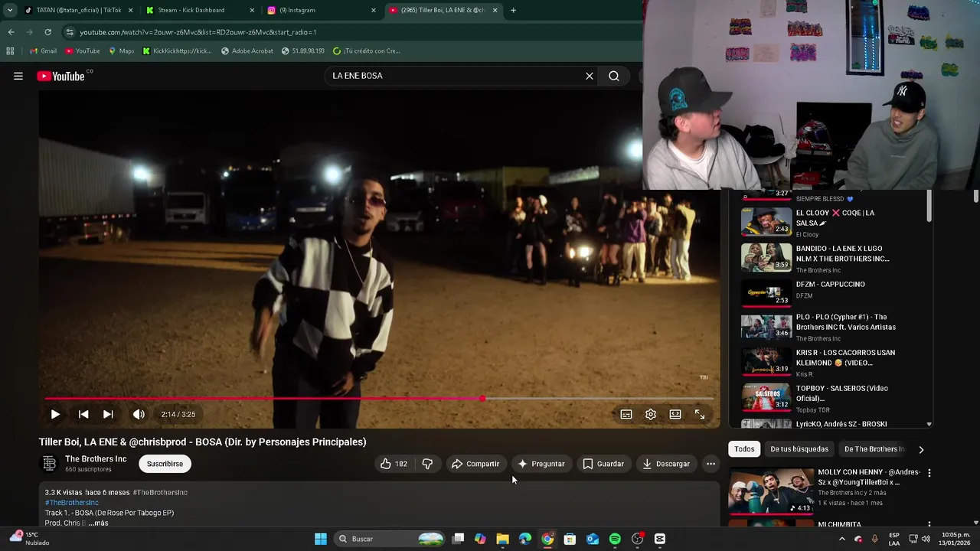Open more actions three-dot menu

pyautogui.click(x=710, y=464)
